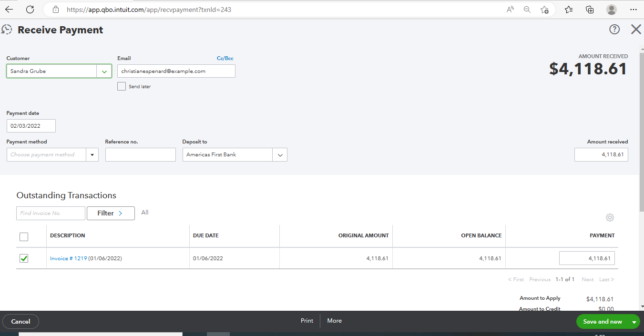644x336 pixels.
Task: Go to the Last page link
Action: point(606,279)
